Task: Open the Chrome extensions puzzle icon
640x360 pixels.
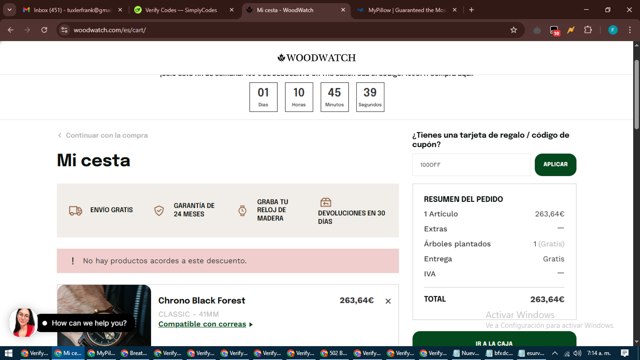Action: pyautogui.click(x=588, y=30)
